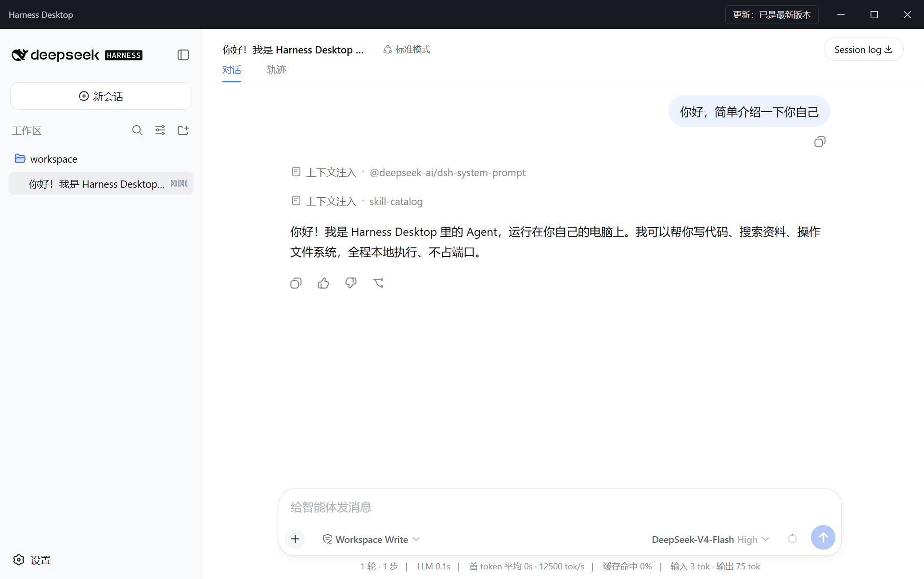
Task: Switch to the 对话 tab
Action: tap(231, 70)
